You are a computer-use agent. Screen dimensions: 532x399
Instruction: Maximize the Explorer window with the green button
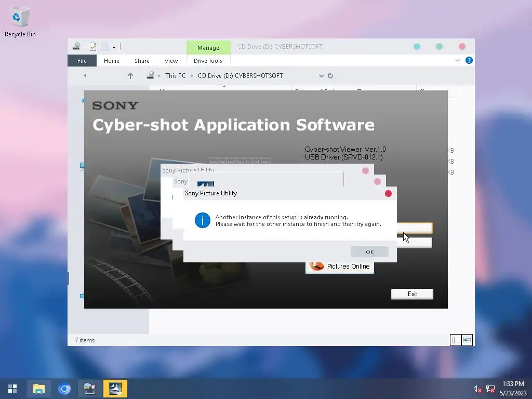[x=440, y=46]
